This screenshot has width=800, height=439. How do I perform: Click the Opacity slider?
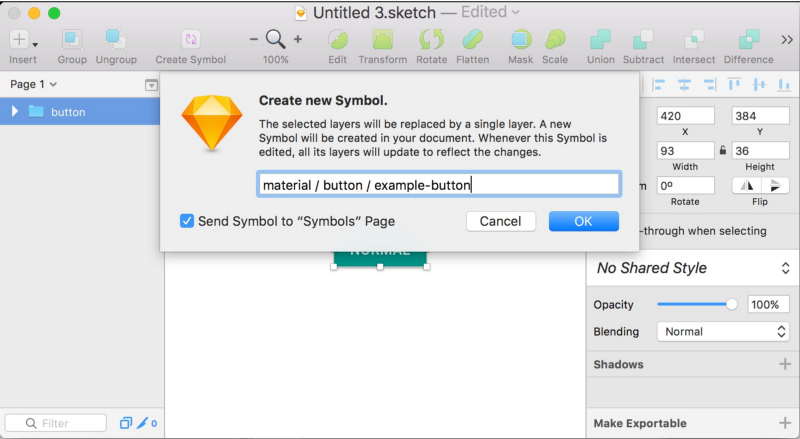pyautogui.click(x=695, y=304)
